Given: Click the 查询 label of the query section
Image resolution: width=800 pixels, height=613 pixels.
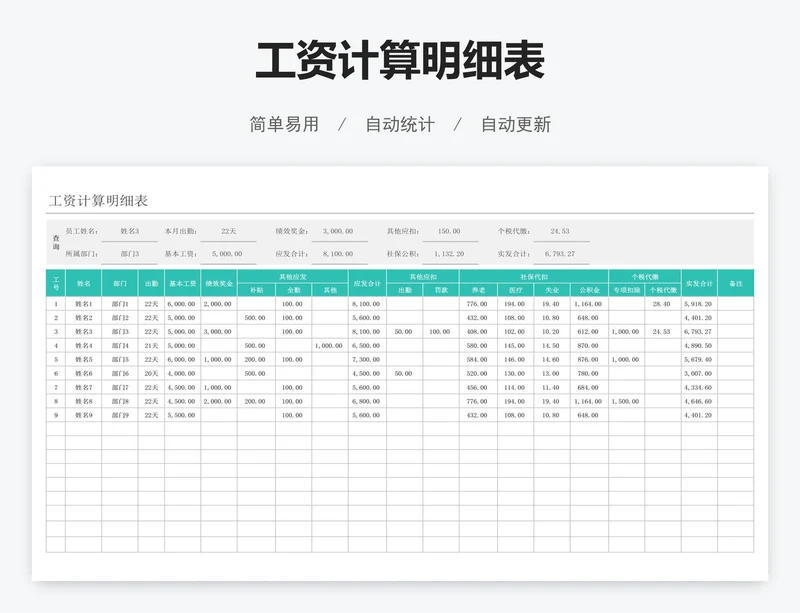Looking at the screenshot, I should [x=56, y=242].
